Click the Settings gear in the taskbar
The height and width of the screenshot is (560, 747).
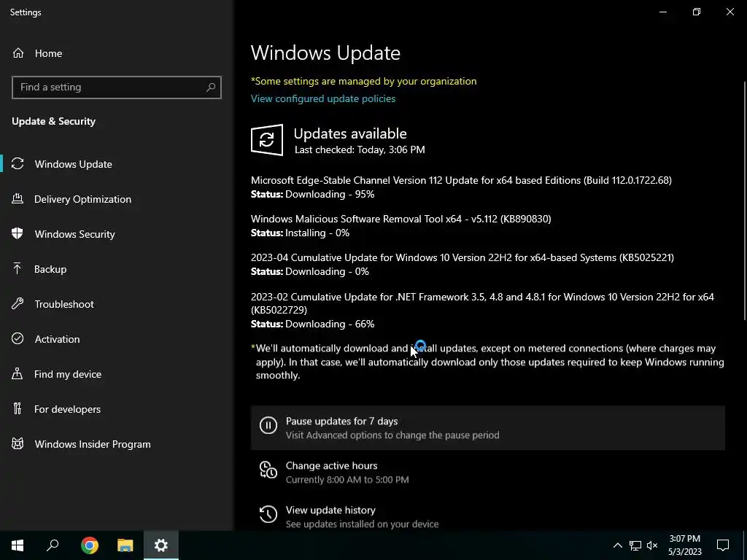pos(161,545)
